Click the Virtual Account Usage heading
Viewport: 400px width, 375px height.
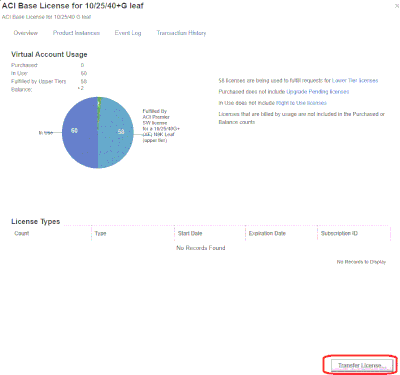(x=49, y=54)
